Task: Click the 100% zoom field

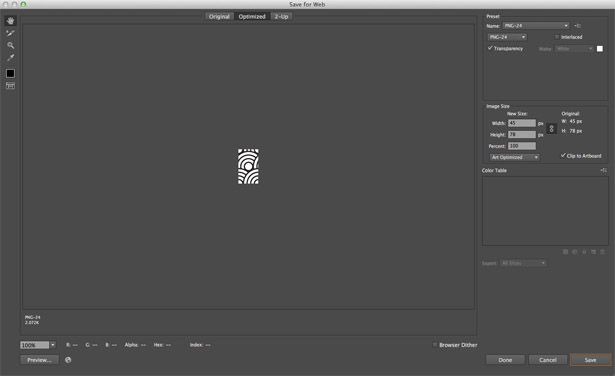Action: tap(35, 345)
